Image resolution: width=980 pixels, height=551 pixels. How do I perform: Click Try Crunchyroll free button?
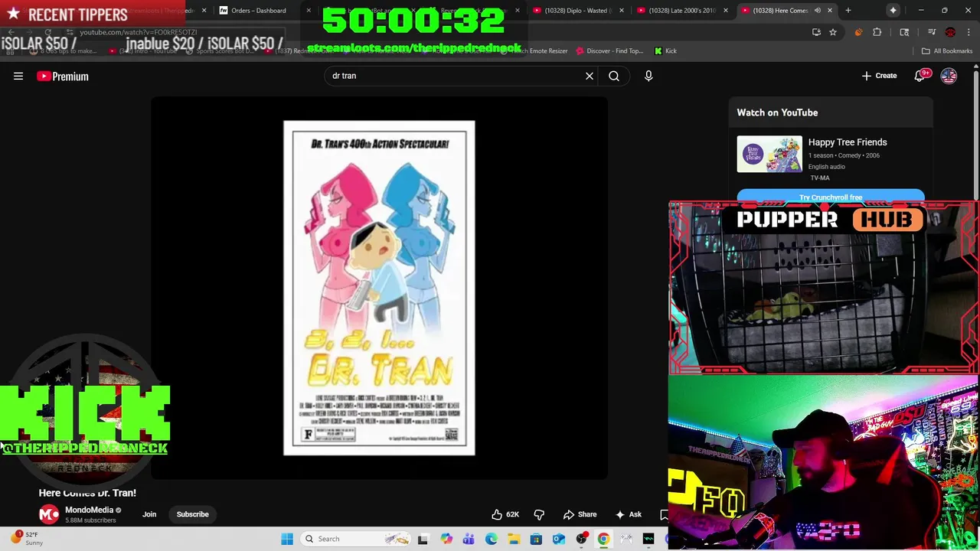click(x=831, y=197)
